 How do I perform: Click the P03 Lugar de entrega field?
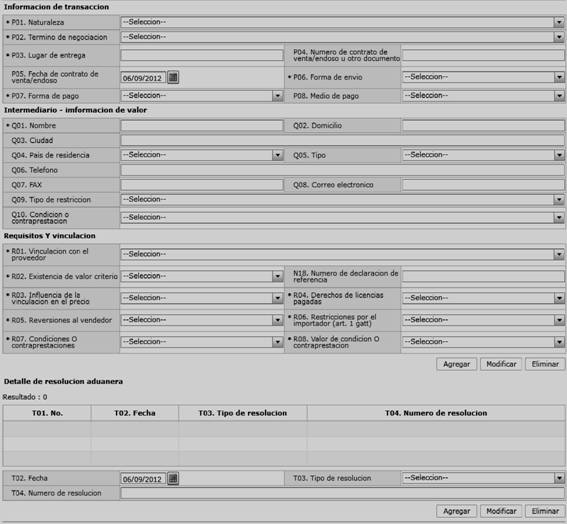201,55
